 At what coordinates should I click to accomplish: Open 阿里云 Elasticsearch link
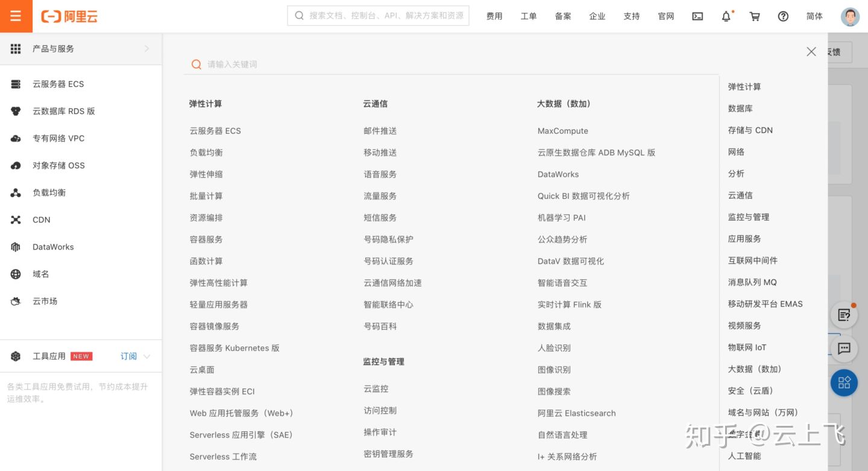pos(577,413)
